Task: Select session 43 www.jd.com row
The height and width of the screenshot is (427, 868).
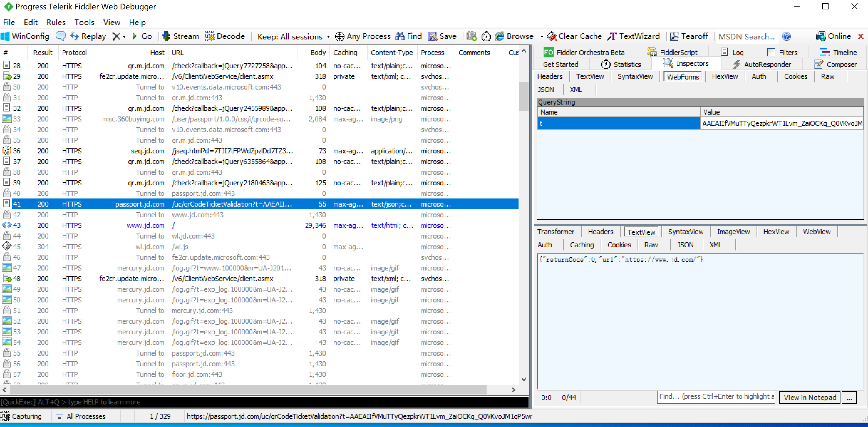Action: pyautogui.click(x=145, y=225)
